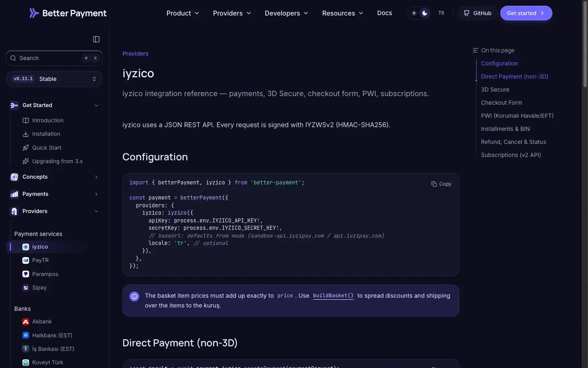Click the Get started button

point(526,13)
